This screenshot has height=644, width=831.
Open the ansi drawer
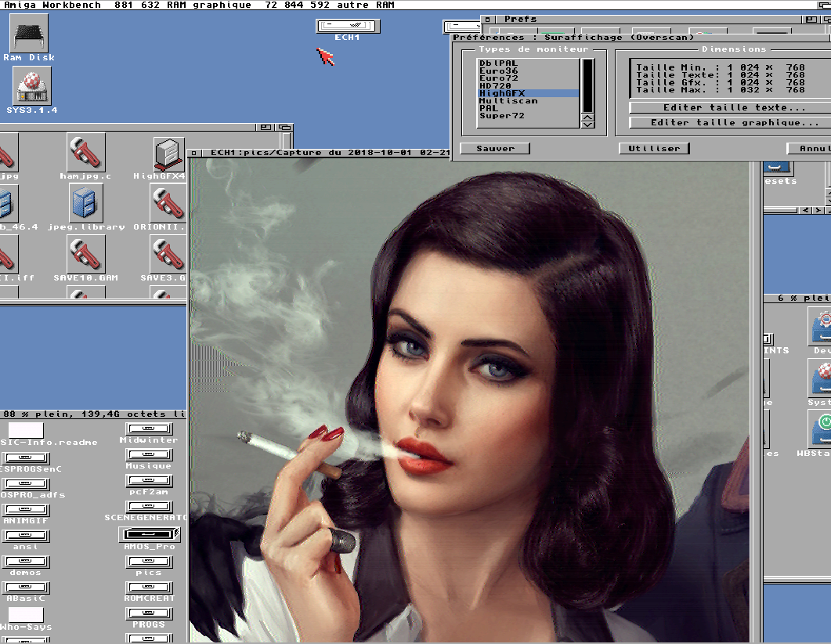coord(25,535)
